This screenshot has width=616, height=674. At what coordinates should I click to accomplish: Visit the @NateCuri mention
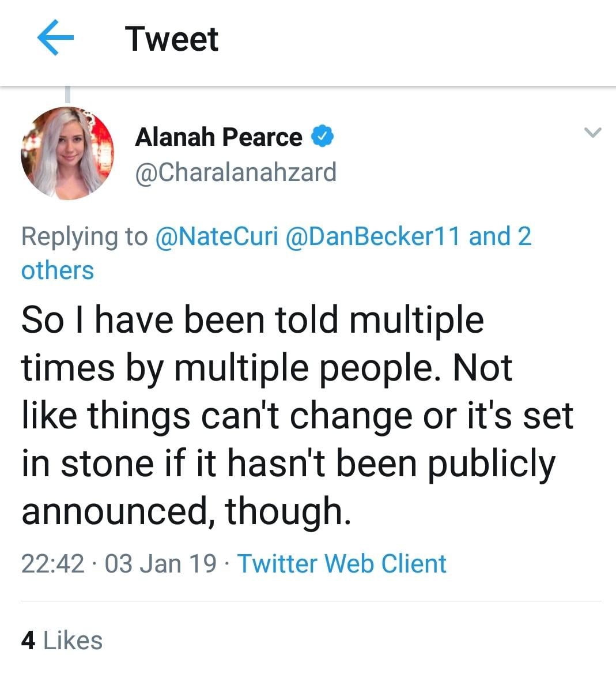point(217,236)
